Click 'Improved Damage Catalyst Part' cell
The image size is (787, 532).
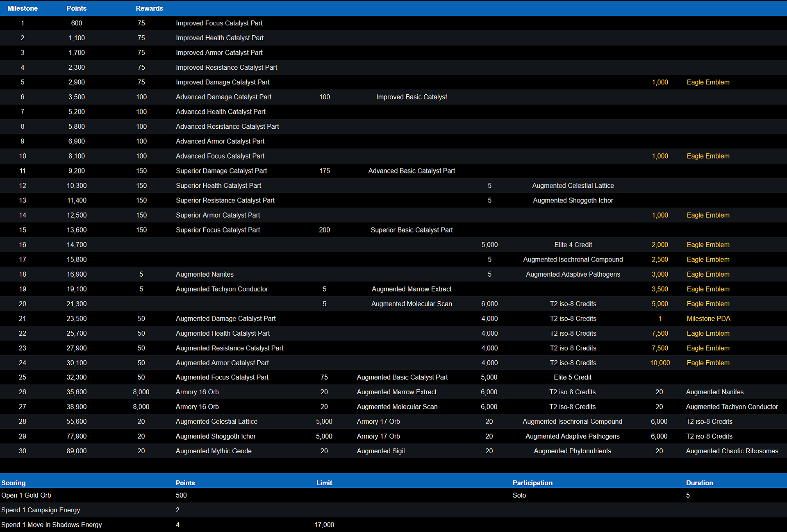click(x=223, y=82)
